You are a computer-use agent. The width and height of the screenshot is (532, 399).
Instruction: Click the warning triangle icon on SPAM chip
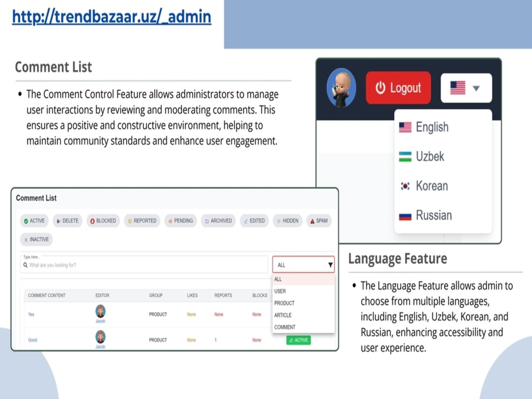coord(312,221)
